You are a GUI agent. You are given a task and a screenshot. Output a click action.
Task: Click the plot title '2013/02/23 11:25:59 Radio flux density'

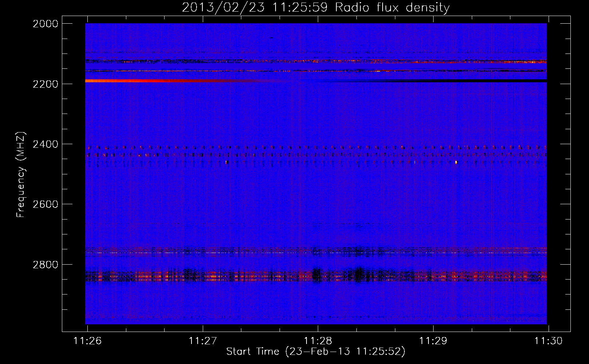(x=316, y=7)
